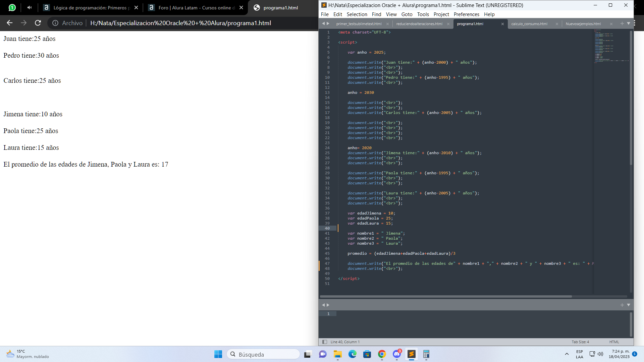Open Task View from the taskbar
The height and width of the screenshot is (362, 644).
[x=308, y=354]
